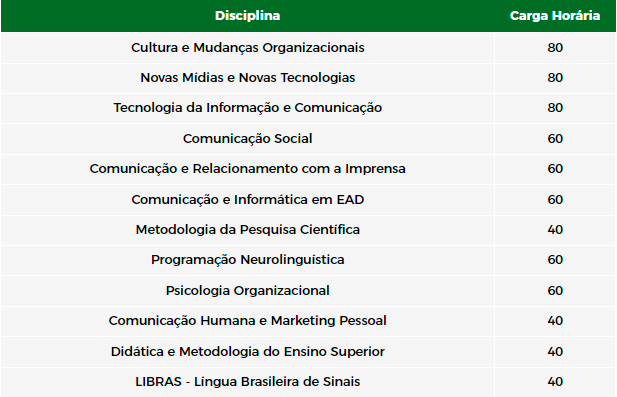Screen dimensions: 617x397
Task: Select the Comunicação Social discipline
Action: [248, 138]
